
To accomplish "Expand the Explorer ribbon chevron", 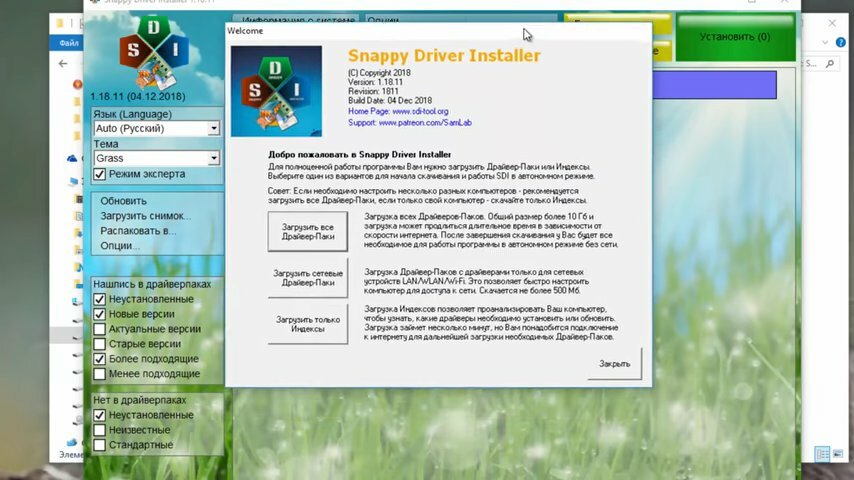I will (x=825, y=42).
